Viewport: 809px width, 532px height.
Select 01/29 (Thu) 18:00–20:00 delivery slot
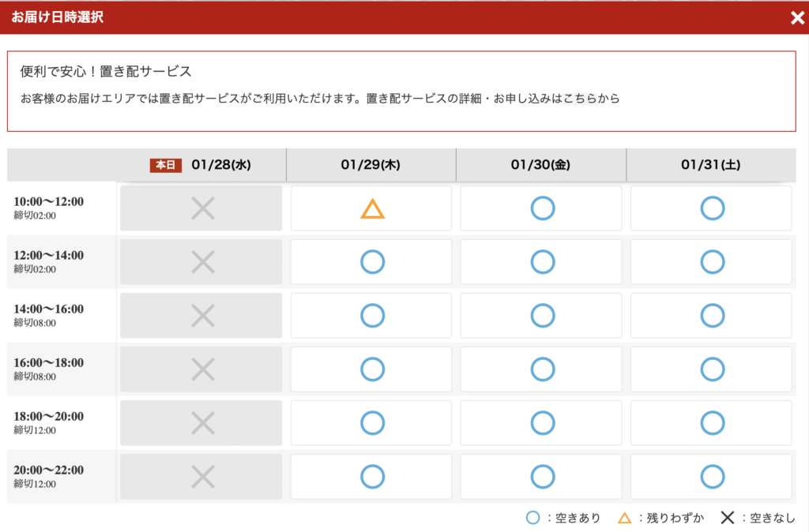point(372,423)
